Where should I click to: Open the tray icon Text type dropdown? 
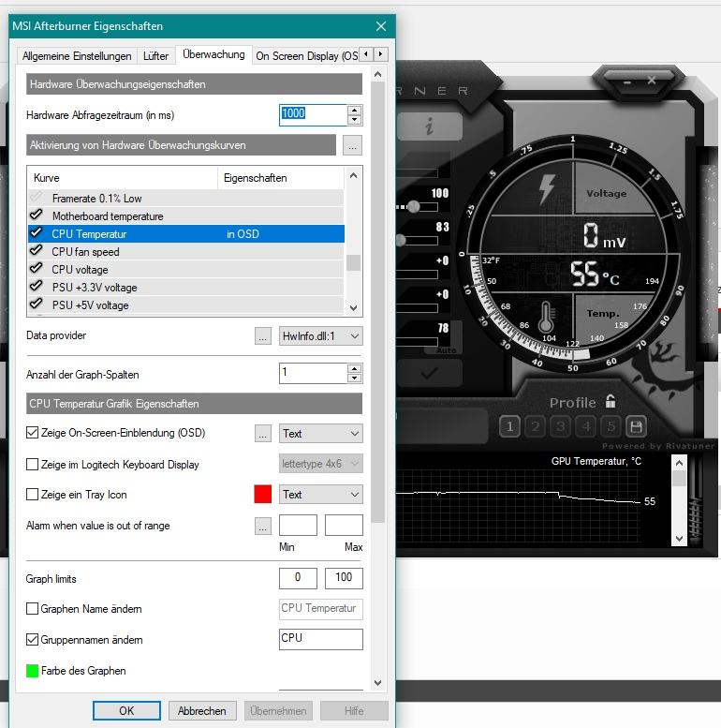click(320, 495)
